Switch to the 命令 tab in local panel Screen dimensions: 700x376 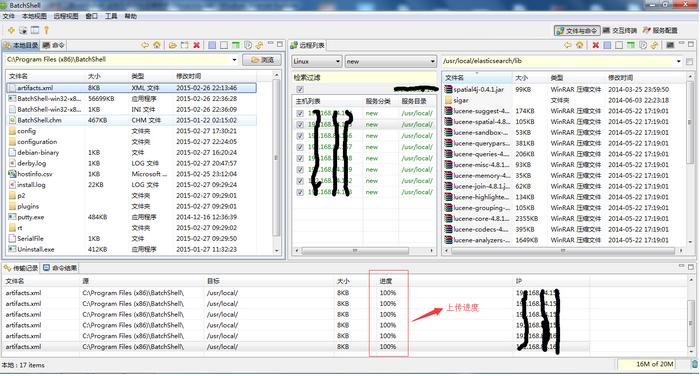coord(54,45)
